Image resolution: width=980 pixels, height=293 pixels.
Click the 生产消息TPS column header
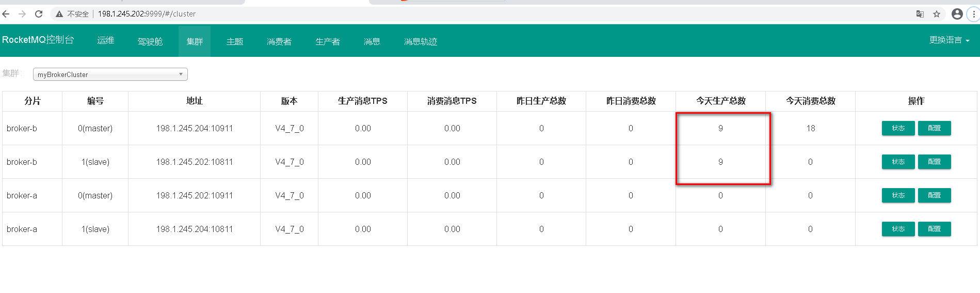pyautogui.click(x=363, y=101)
